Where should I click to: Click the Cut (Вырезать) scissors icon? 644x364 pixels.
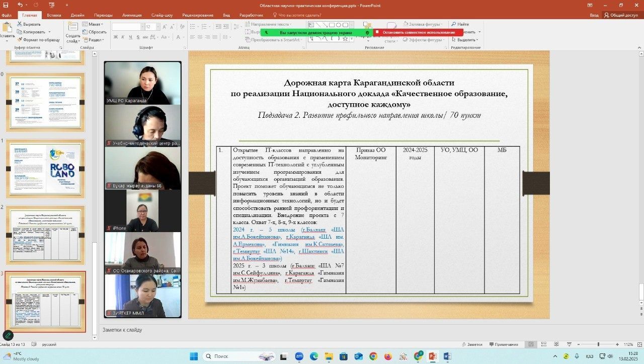20,24
